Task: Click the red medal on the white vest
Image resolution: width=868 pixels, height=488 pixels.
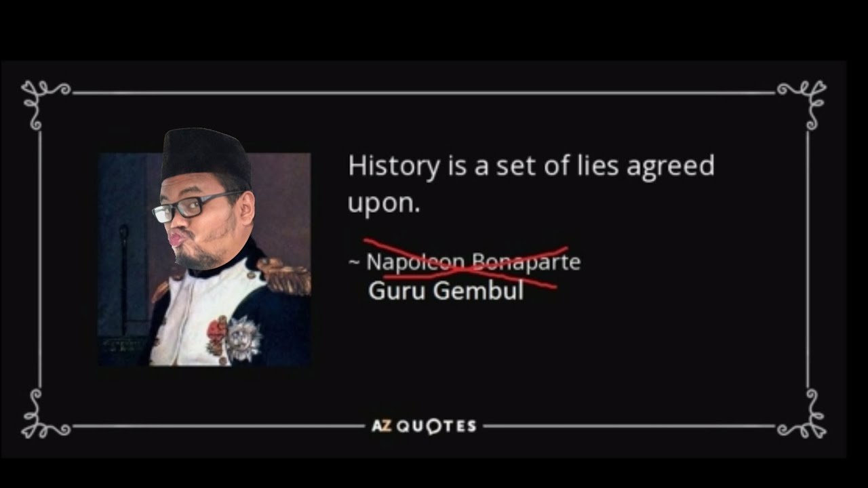Action: coord(217,335)
